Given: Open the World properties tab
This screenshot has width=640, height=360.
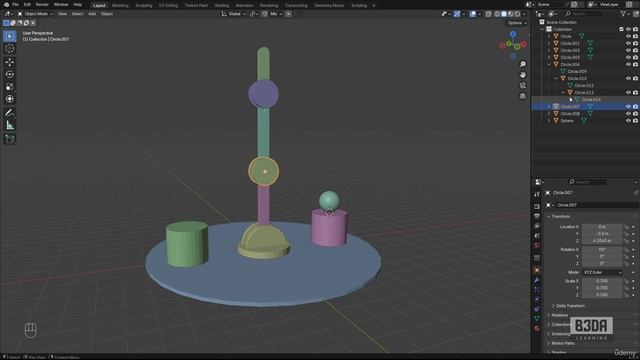Looking at the screenshot, I should [x=537, y=245].
